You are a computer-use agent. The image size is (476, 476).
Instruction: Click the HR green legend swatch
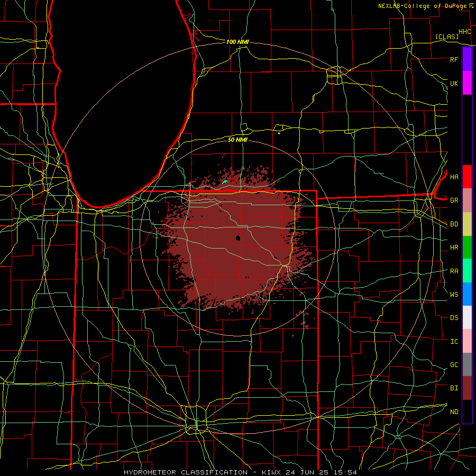pos(467,248)
